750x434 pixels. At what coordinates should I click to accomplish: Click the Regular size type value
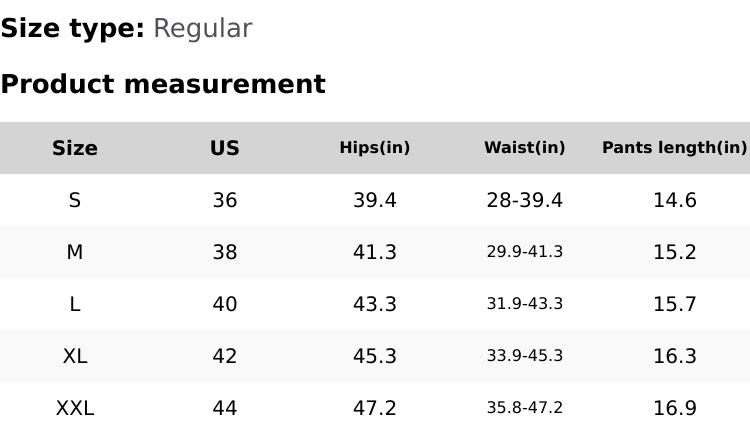(x=202, y=28)
